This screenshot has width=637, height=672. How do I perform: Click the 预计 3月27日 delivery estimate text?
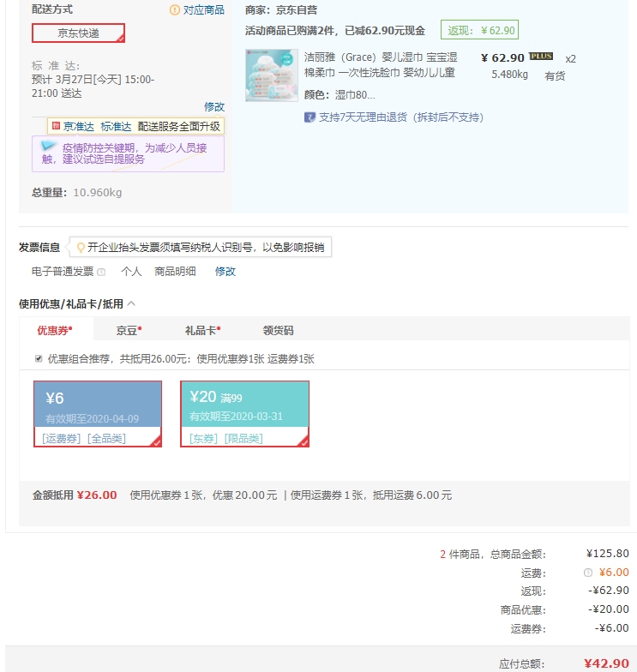click(93, 86)
